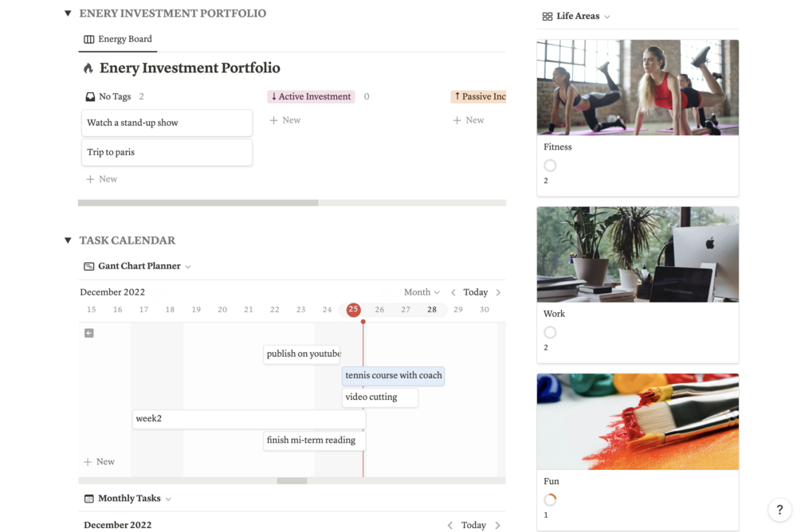The width and height of the screenshot is (801, 532).
Task: Go to the previous period in Gantt timeline
Action: 454,292
